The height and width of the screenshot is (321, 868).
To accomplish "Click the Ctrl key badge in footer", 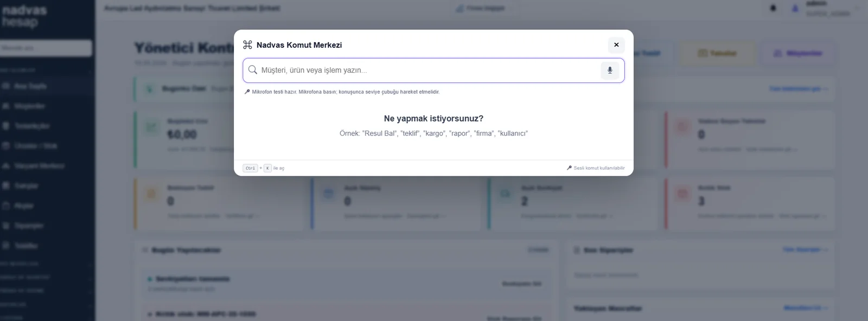I will point(250,168).
